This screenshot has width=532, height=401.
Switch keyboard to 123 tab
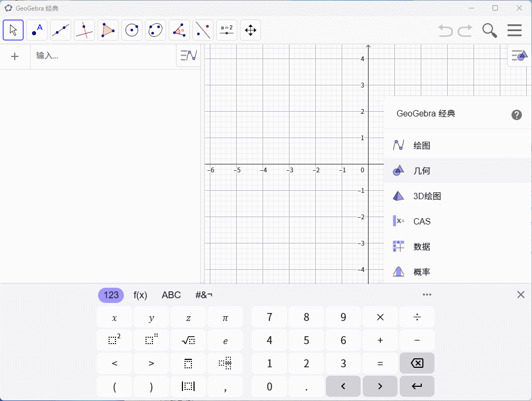tap(111, 295)
